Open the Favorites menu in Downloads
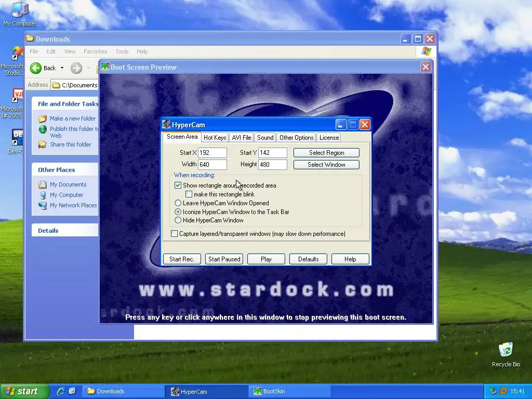The width and height of the screenshot is (532, 399). tap(96, 51)
